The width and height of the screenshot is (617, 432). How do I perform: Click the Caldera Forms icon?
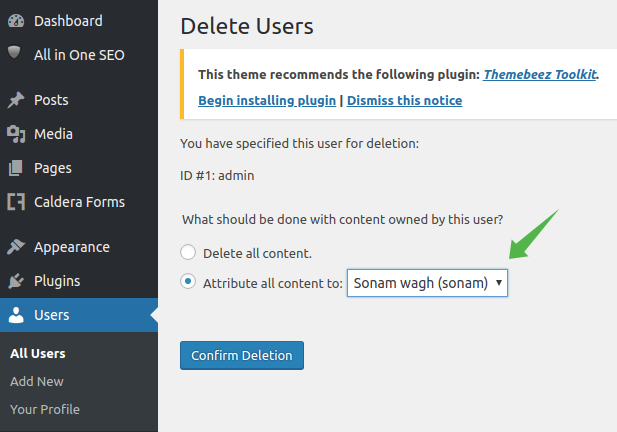point(16,202)
